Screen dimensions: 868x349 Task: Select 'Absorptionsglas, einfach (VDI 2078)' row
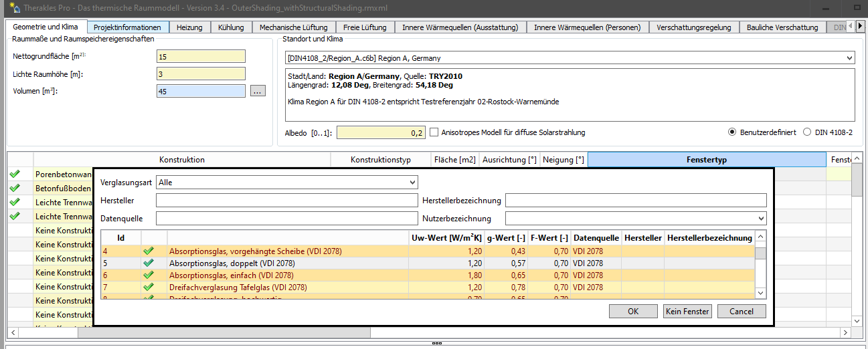428,275
